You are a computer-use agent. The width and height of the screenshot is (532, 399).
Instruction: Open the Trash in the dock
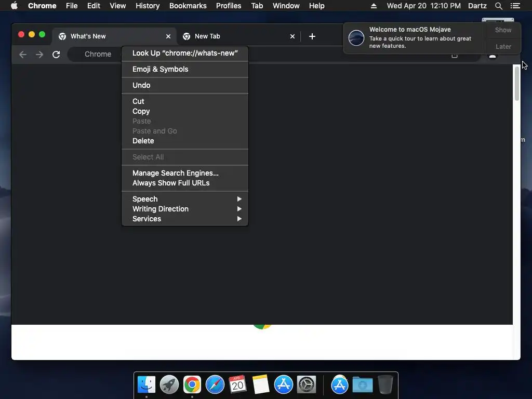(x=385, y=384)
